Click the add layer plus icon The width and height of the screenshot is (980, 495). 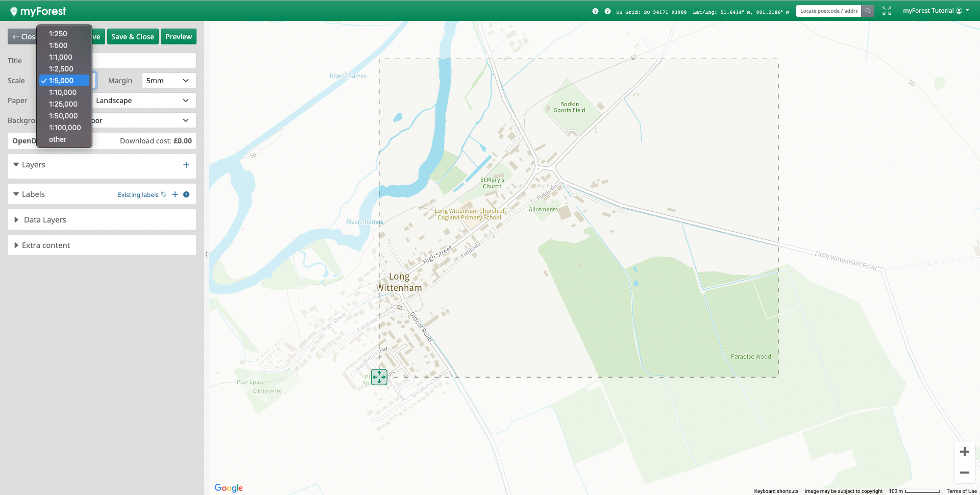click(186, 165)
